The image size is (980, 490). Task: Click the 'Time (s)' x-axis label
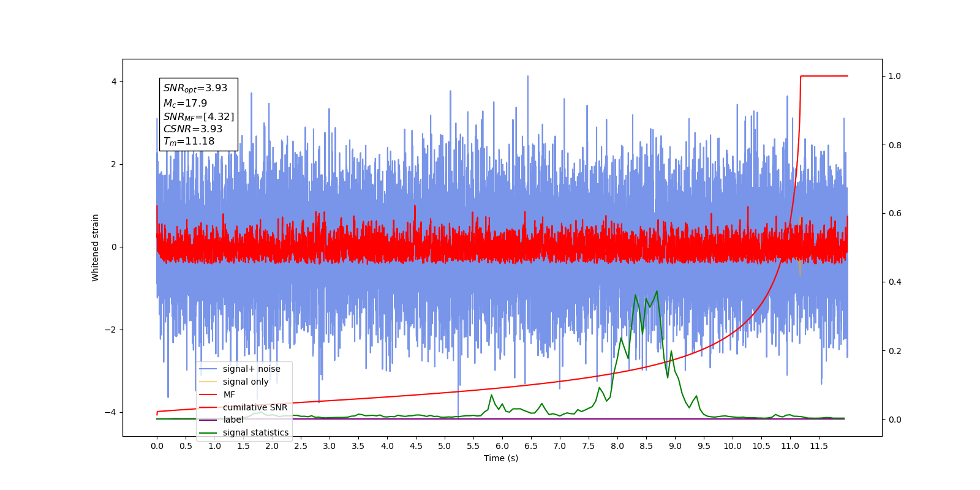[501, 458]
